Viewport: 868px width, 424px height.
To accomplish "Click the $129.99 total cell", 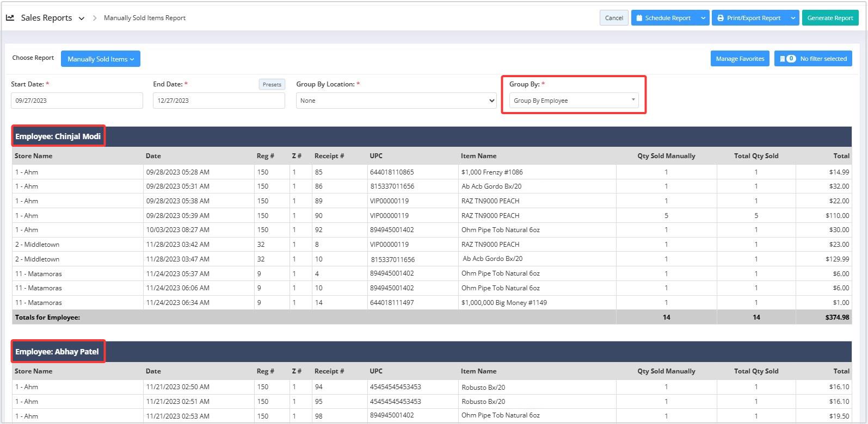I will (x=837, y=259).
